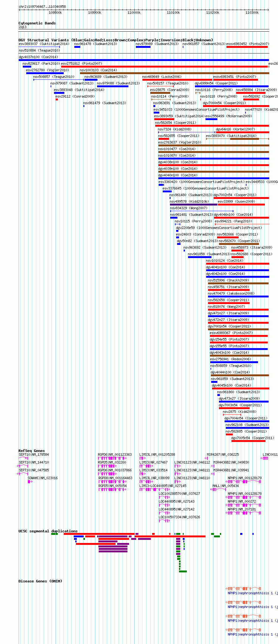This screenshot has width=278, height=644.
Task: Click gene SEPT10|NM_178584
Action: tap(34, 454)
